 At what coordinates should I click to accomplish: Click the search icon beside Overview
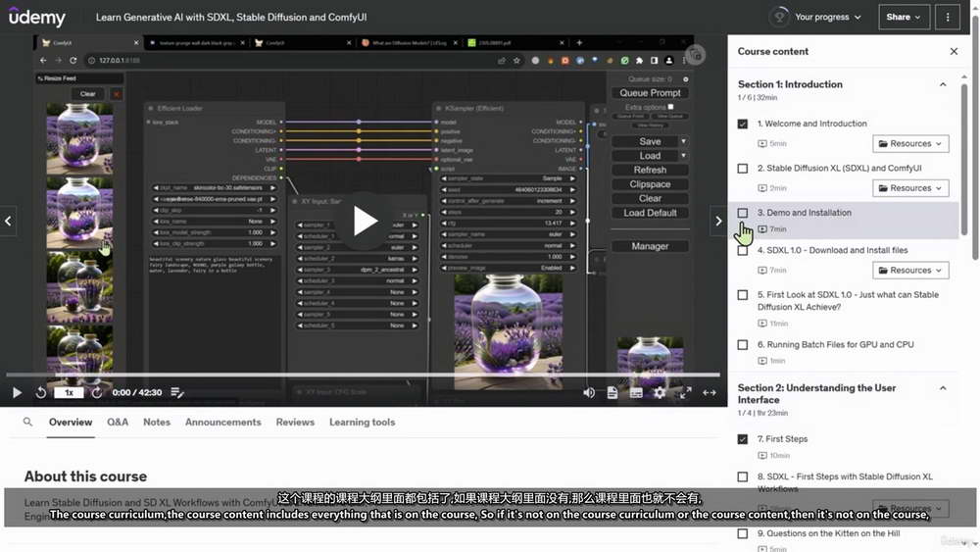[x=27, y=422]
